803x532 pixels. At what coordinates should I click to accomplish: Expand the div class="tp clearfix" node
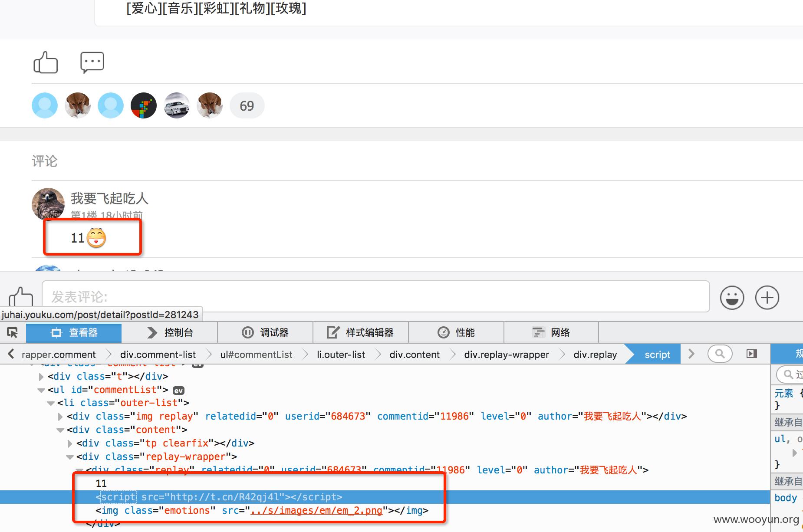(70, 444)
